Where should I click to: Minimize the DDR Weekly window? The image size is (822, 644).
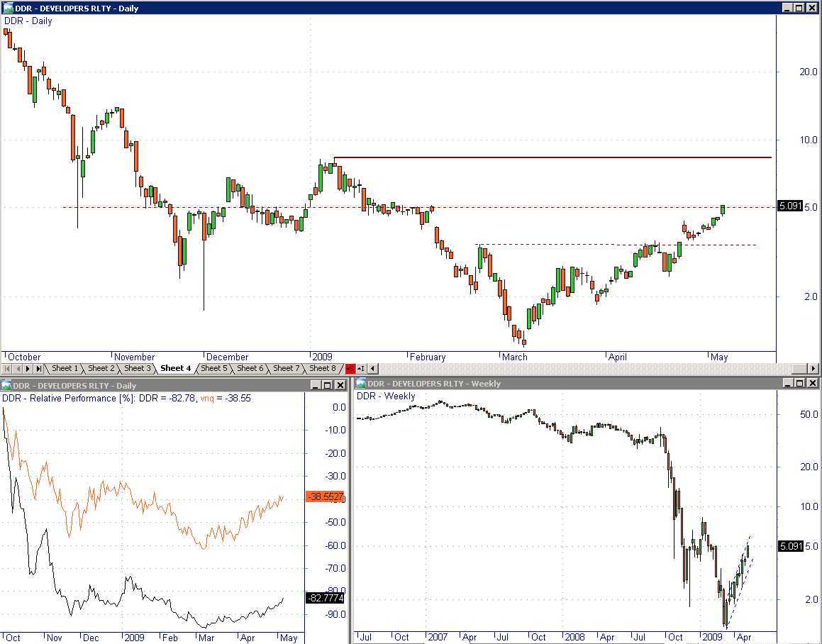788,384
